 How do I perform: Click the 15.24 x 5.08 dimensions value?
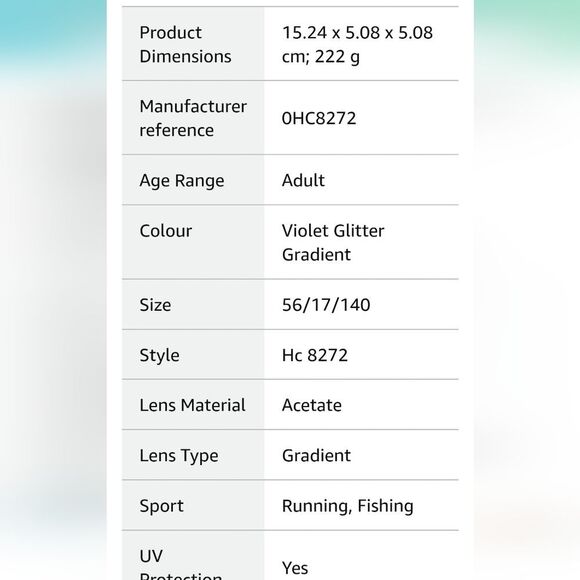tap(357, 44)
